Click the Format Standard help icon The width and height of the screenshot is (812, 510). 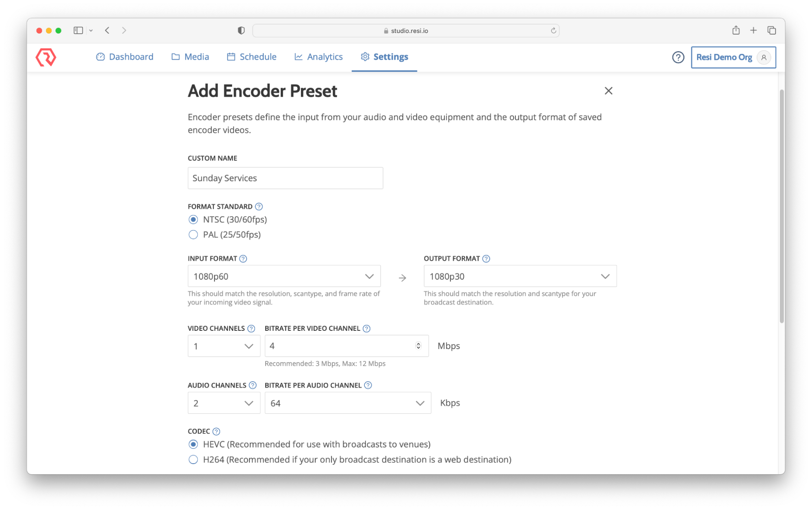pos(259,206)
